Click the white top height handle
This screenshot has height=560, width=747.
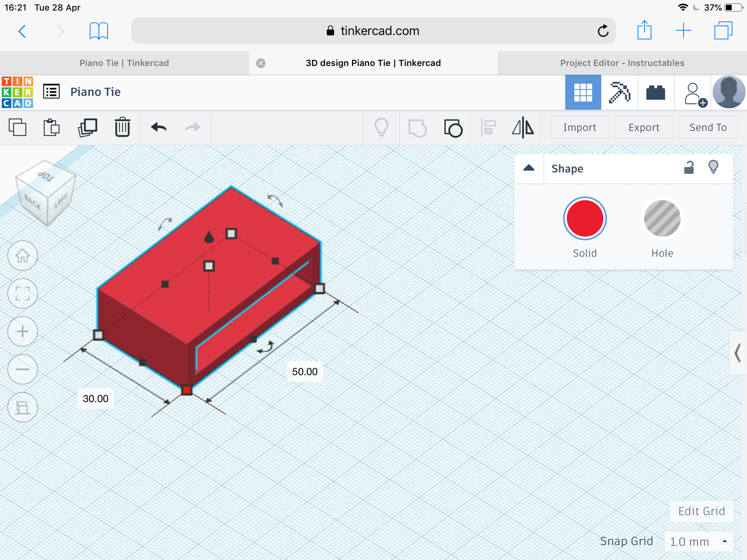(209, 266)
